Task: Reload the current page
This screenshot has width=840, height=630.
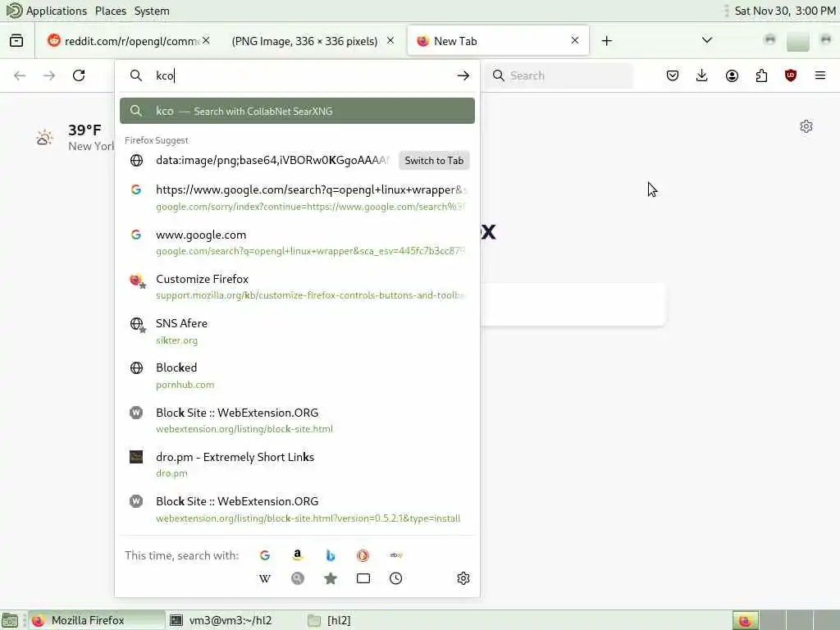Action: [x=79, y=75]
